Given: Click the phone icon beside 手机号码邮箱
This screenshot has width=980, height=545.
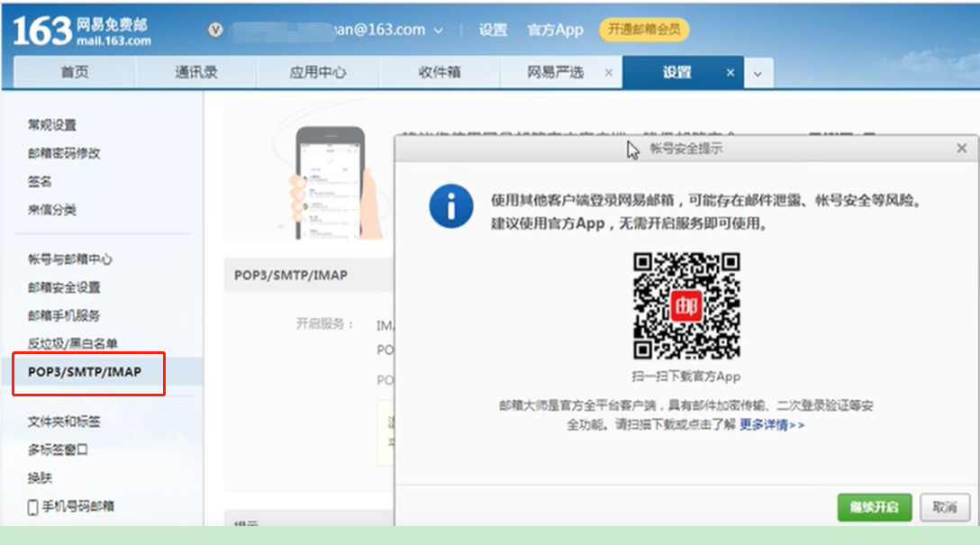Looking at the screenshot, I should pos(32,507).
